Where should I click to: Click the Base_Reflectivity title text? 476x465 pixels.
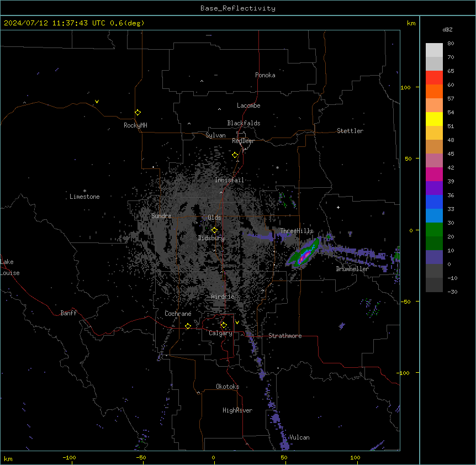[238, 8]
